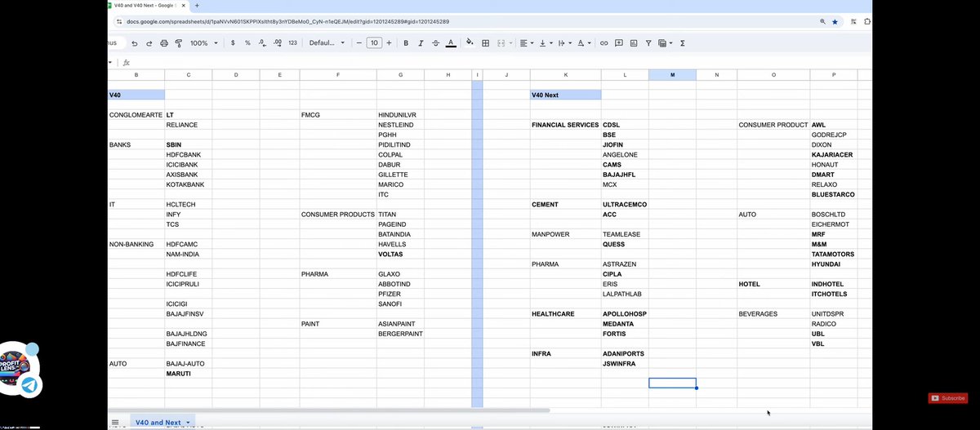980x430 pixels.
Task: Create a filter with the funnel icon
Action: click(648, 43)
